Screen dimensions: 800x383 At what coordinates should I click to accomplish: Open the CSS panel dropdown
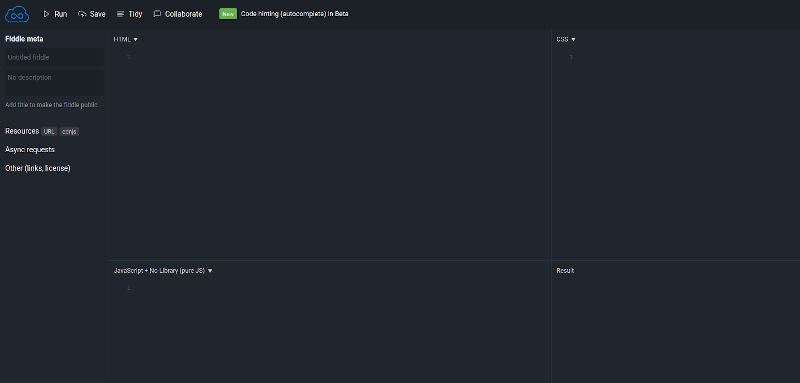pos(566,39)
